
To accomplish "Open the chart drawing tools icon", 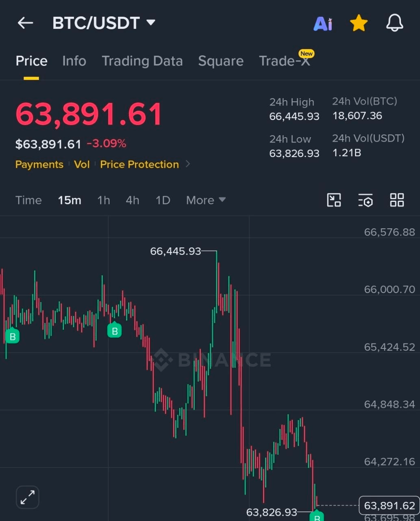I will tap(334, 200).
